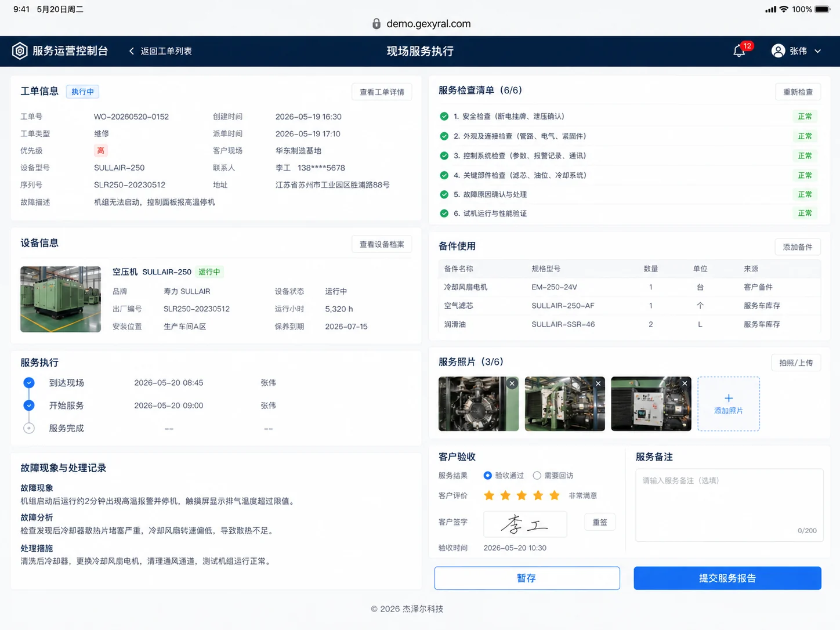Click green check icon for 故障原因确认与处理
Screen dimensions: 840x630
(444, 194)
